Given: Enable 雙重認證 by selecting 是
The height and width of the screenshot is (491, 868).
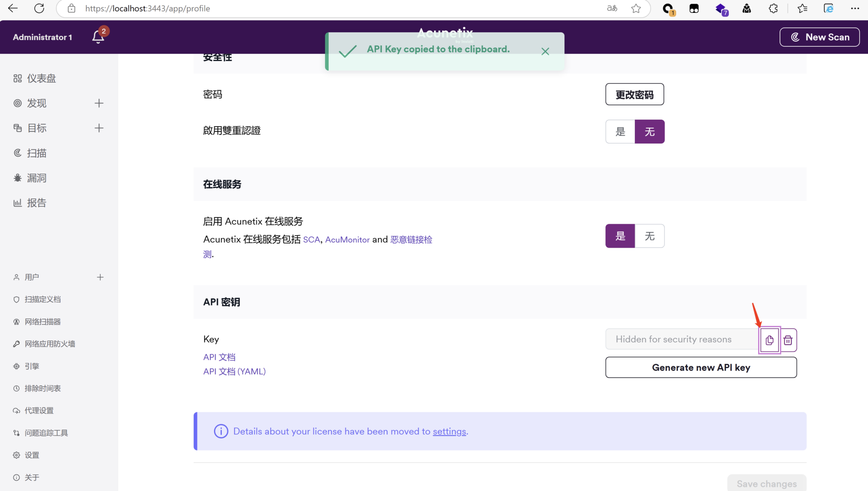Looking at the screenshot, I should 620,132.
